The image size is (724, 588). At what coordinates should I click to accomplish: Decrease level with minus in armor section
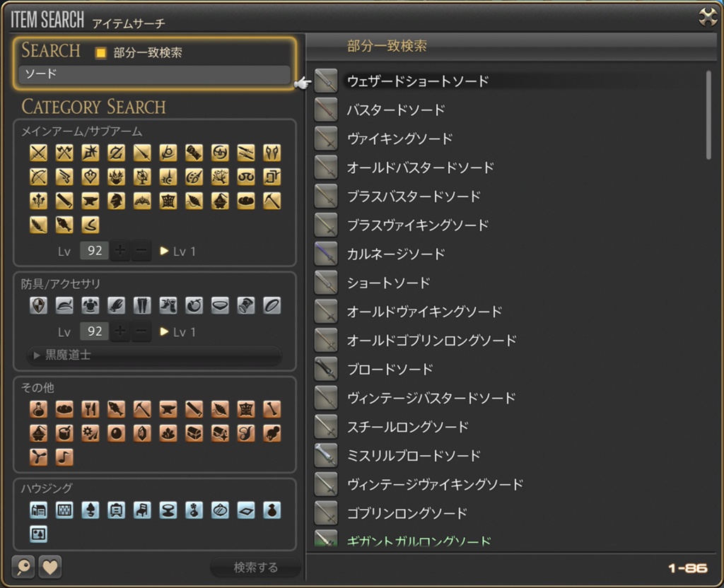[141, 331]
